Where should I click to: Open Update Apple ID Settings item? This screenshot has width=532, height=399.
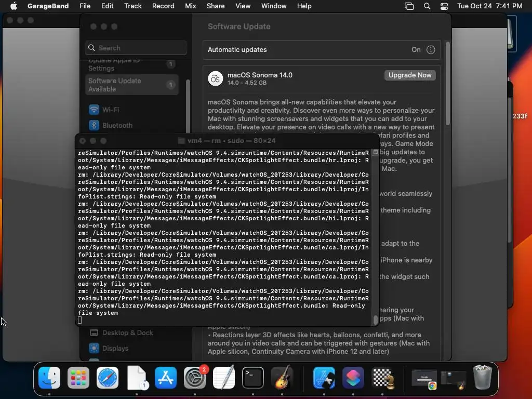131,64
